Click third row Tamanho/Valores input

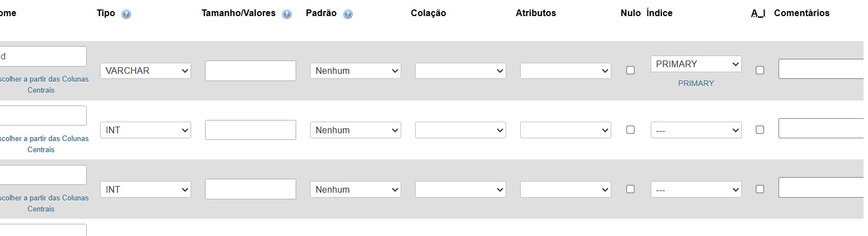(x=250, y=189)
